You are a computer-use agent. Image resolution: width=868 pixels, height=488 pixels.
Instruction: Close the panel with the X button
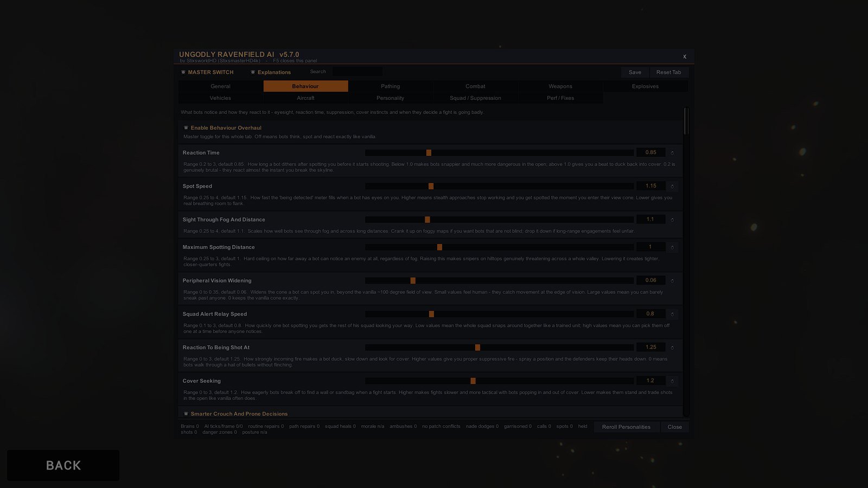(685, 56)
